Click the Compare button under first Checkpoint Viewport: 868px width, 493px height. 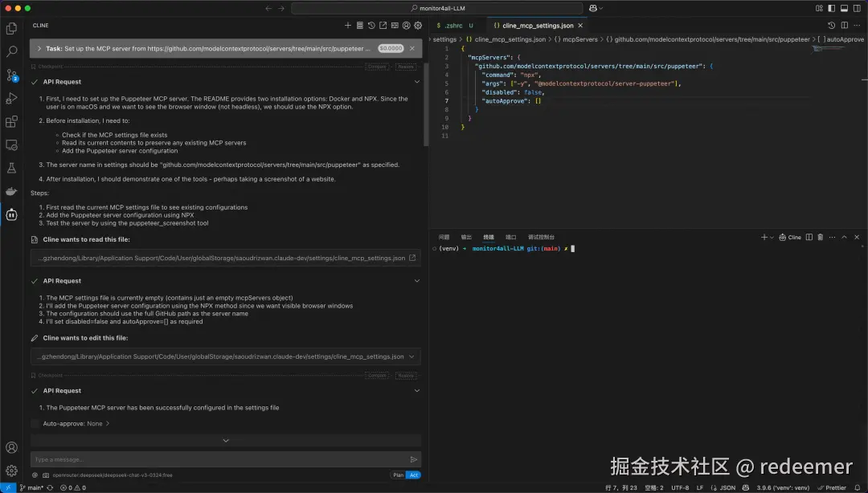[x=377, y=67]
